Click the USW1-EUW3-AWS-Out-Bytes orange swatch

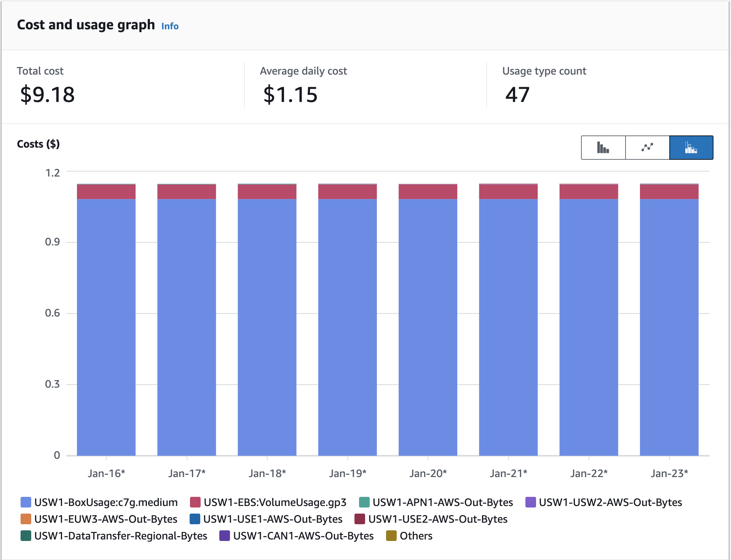click(x=25, y=519)
